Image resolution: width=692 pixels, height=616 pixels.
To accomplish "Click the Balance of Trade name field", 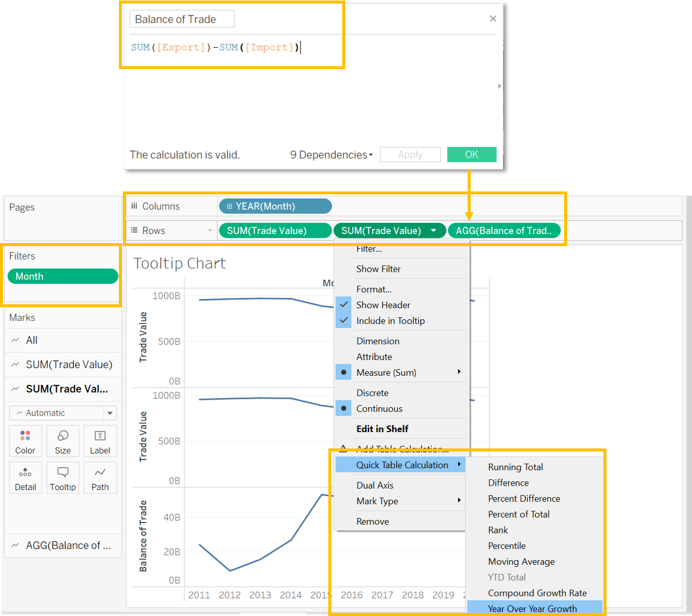I will 182,19.
